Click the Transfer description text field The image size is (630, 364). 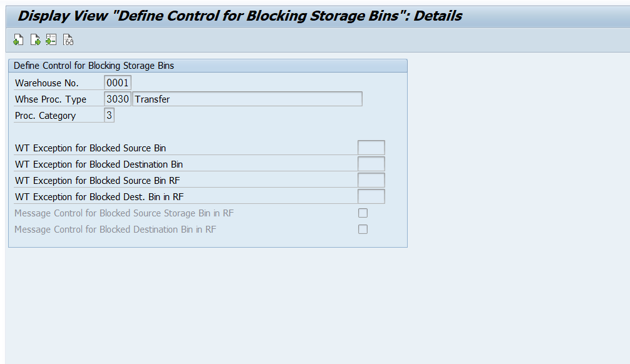[247, 99]
